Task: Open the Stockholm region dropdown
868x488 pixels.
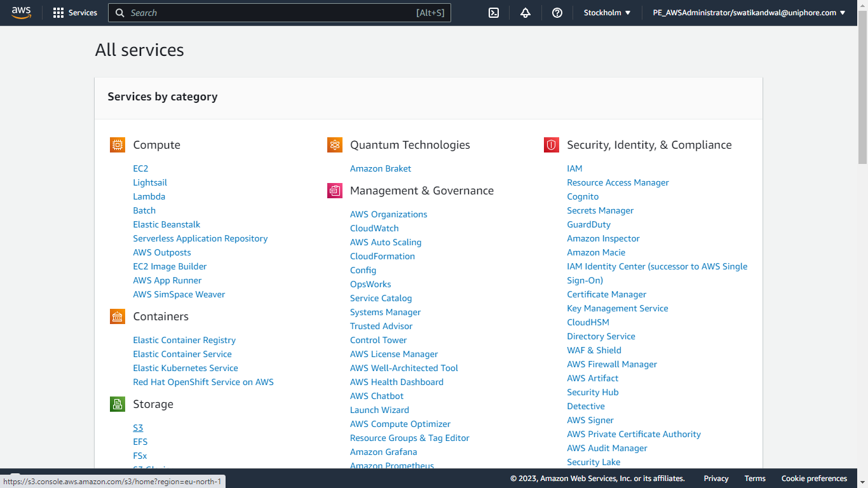Action: 607,13
